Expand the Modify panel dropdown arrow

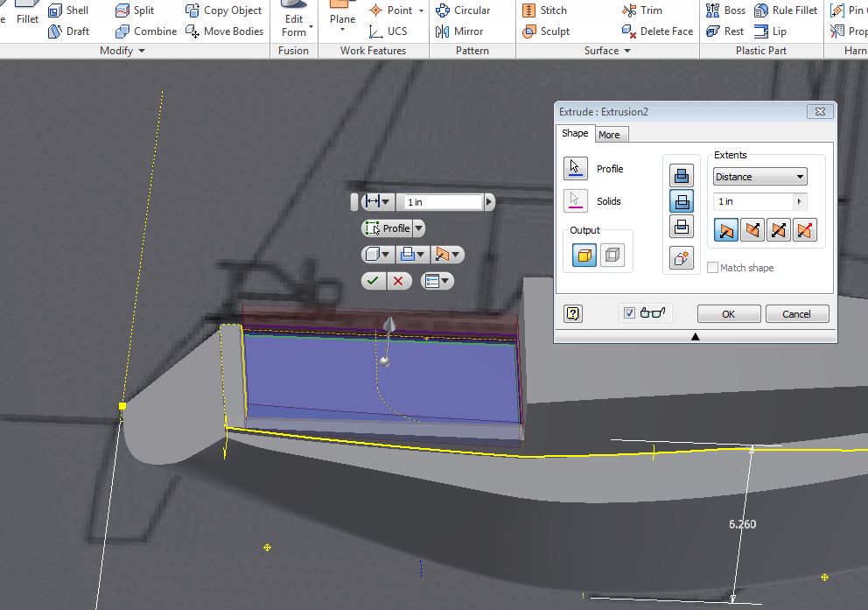[x=142, y=51]
